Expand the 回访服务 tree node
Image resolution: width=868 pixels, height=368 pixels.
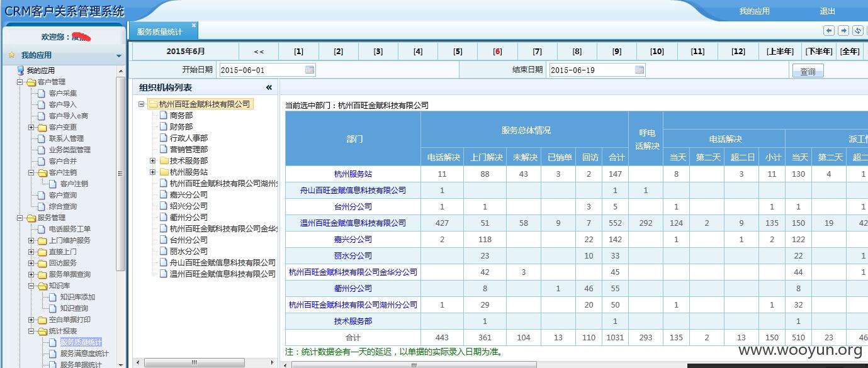(x=31, y=263)
